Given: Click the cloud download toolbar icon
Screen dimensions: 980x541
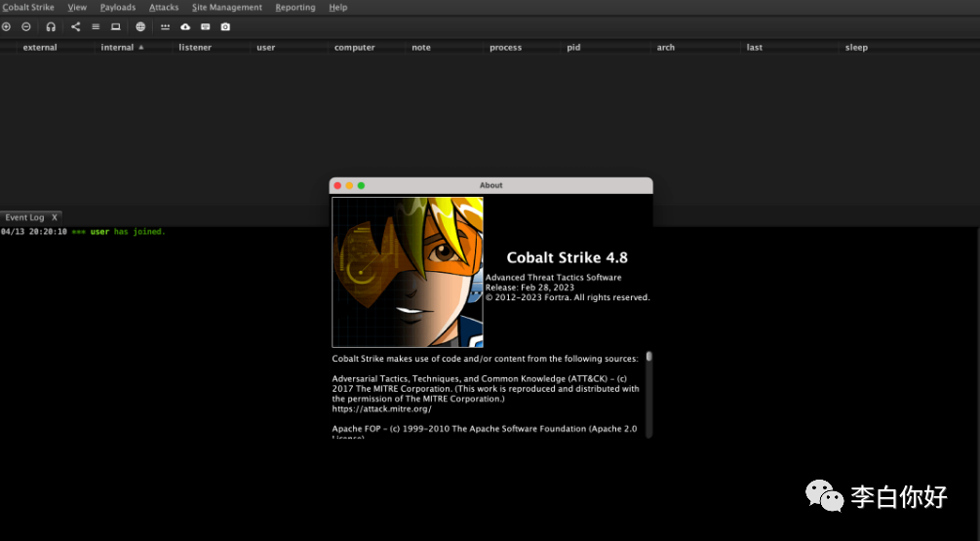Looking at the screenshot, I should click(185, 27).
